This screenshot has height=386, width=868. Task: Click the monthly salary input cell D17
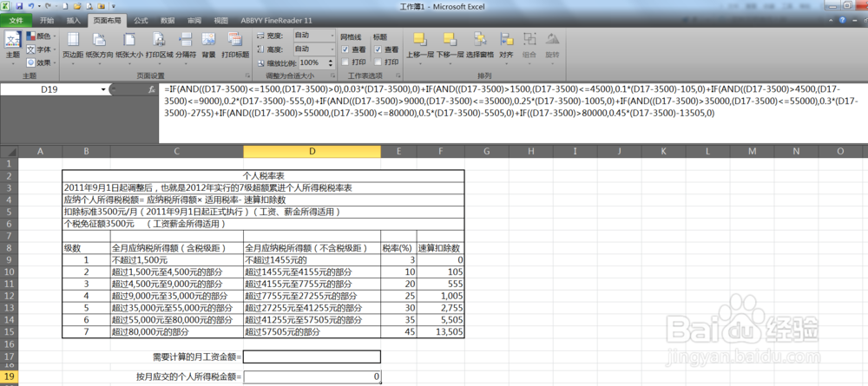312,357
